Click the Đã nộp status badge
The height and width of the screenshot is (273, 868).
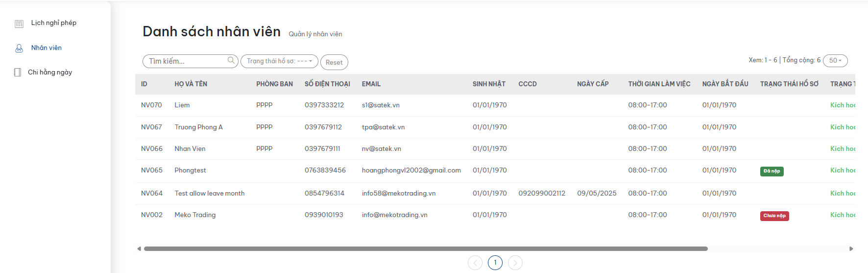[x=772, y=171]
